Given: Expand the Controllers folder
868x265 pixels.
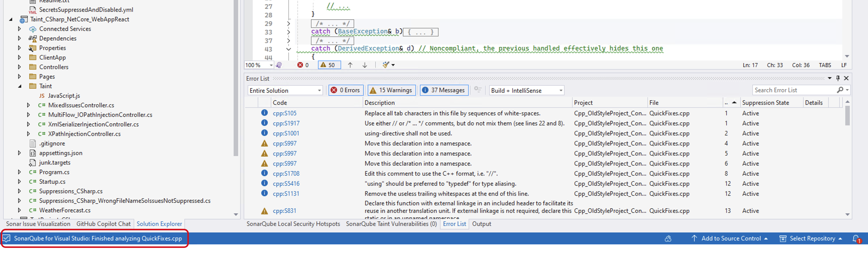Looking at the screenshot, I should (x=19, y=67).
